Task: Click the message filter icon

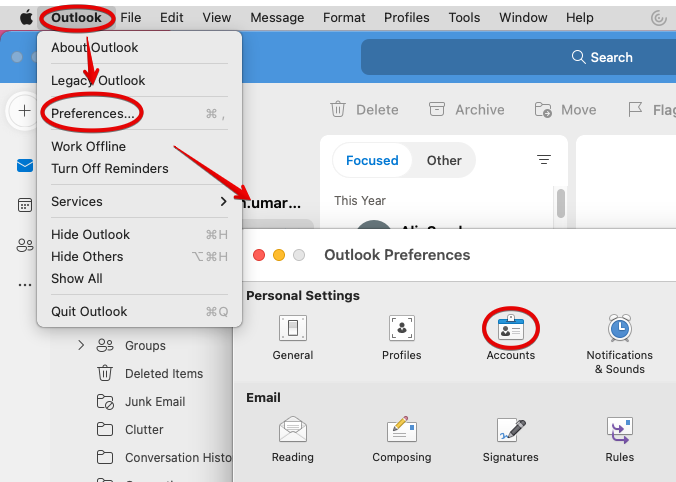Action: click(544, 160)
